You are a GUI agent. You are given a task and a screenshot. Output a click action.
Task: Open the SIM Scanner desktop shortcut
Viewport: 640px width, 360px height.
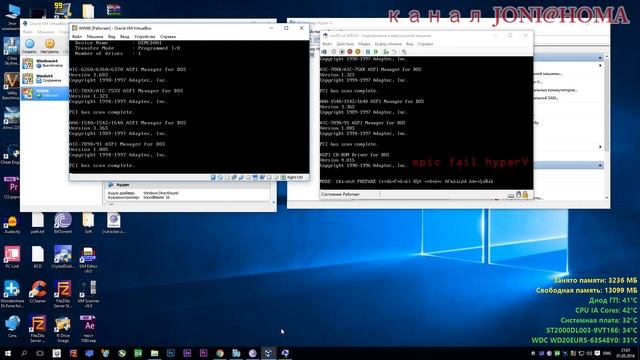[x=88, y=294]
